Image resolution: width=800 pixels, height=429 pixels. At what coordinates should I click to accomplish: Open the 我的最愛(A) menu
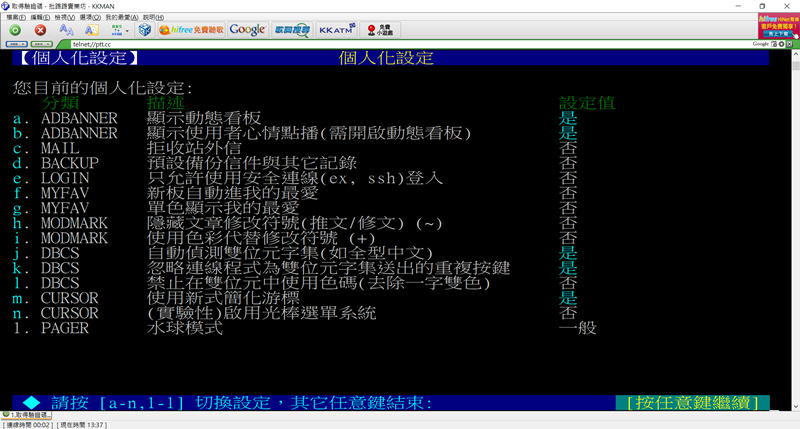click(121, 17)
